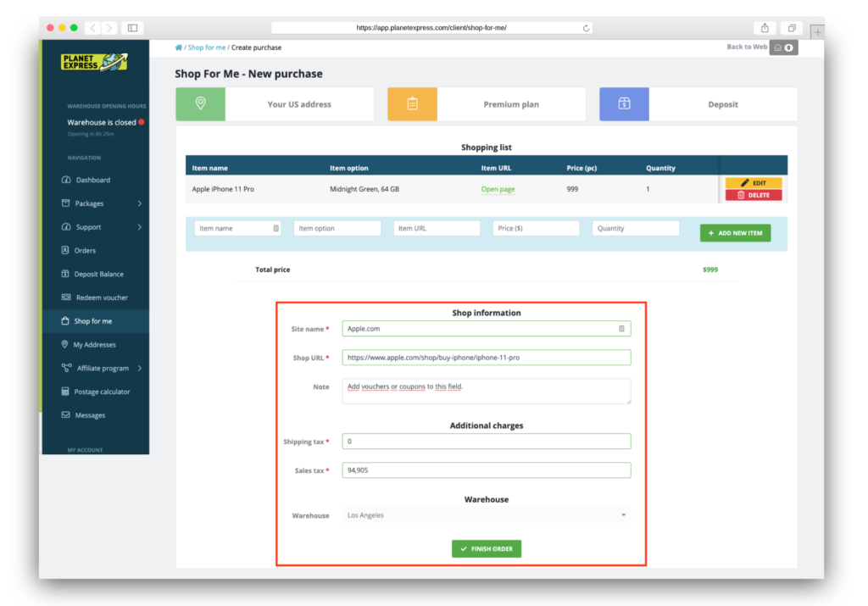
Task: Delete the Apple iPhone 11 Pro item
Action: 754,195
